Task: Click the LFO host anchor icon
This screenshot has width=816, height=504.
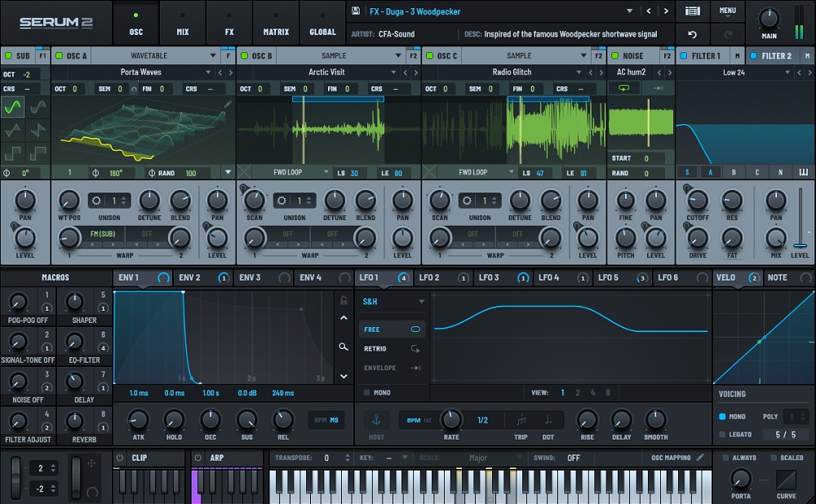Action: coord(376,420)
